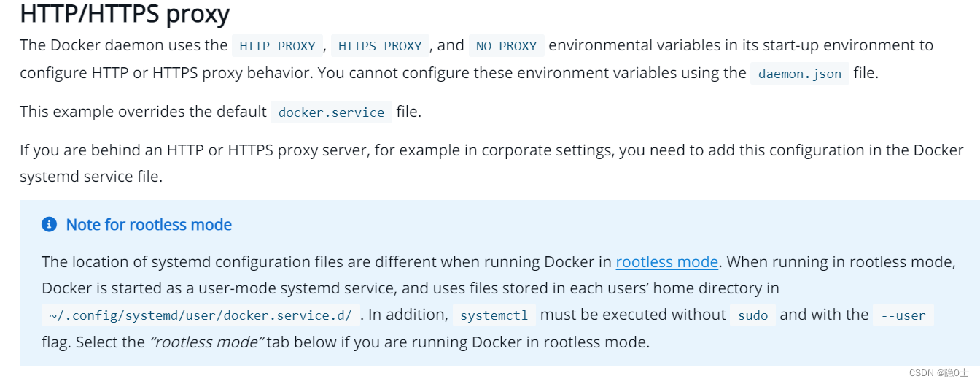980x384 pixels.
Task: Click the sudo inline code
Action: point(752,315)
